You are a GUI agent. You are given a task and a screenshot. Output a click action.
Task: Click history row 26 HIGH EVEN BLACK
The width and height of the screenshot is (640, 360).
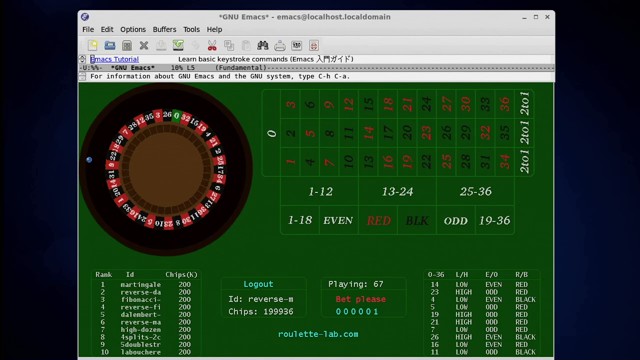tap(482, 337)
